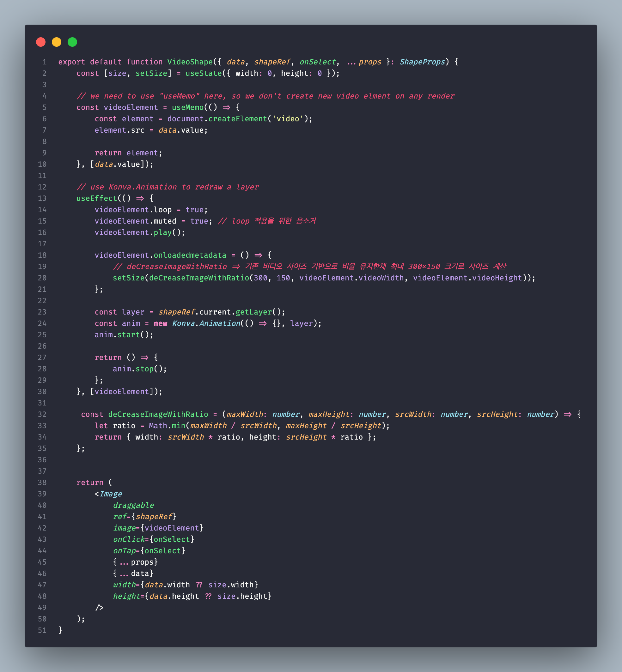Click the green maximize window dot
Image resolution: width=622 pixels, height=672 pixels.
[x=72, y=42]
